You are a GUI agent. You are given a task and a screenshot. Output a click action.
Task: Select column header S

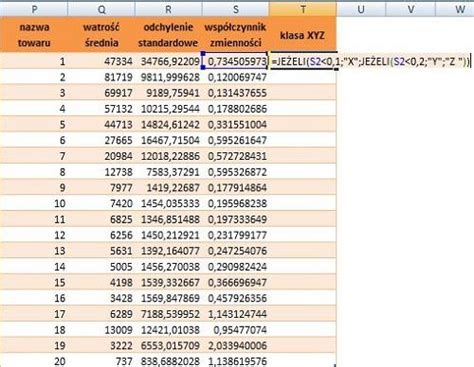click(x=235, y=9)
